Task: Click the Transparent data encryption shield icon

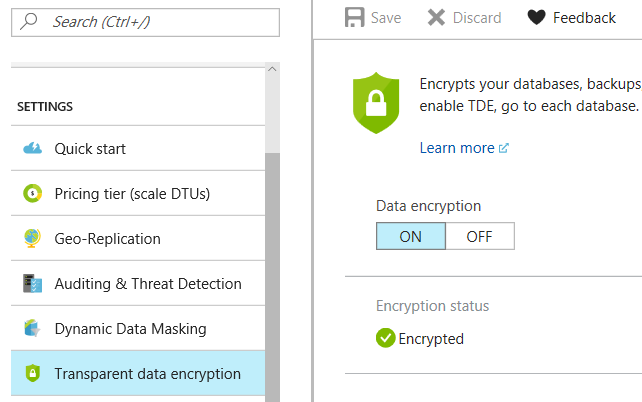Action: point(32,374)
